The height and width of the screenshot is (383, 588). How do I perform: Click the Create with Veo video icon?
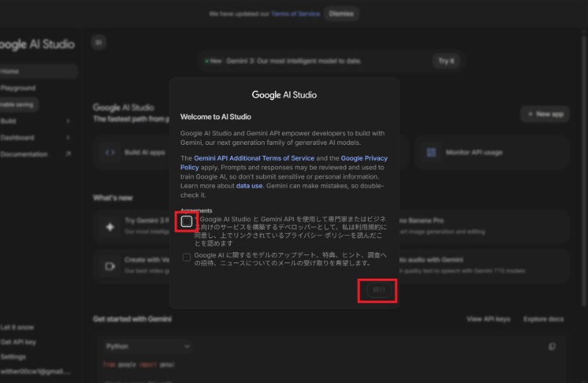[110, 266]
